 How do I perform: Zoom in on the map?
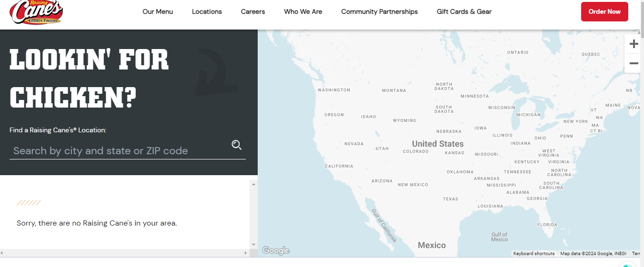(634, 44)
